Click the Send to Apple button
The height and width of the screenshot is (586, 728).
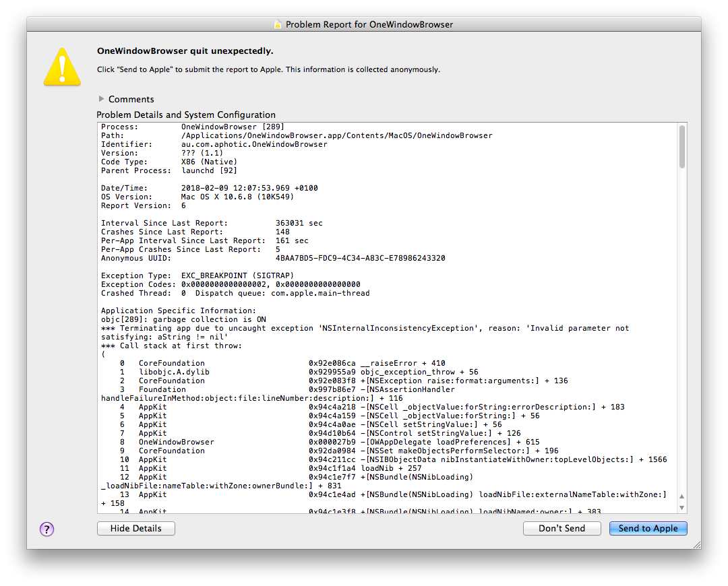(648, 529)
